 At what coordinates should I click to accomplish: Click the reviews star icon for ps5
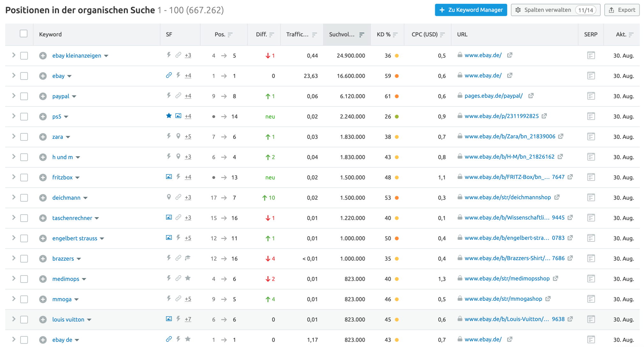(169, 116)
